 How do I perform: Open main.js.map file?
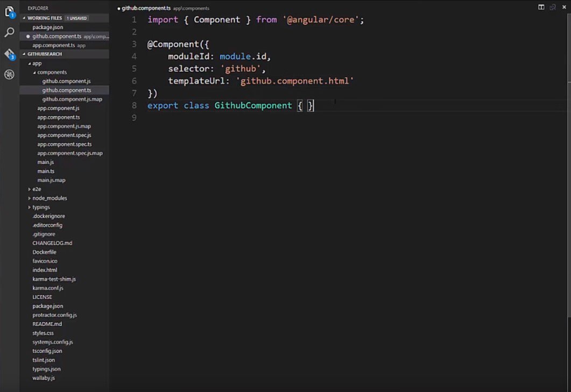(x=51, y=180)
